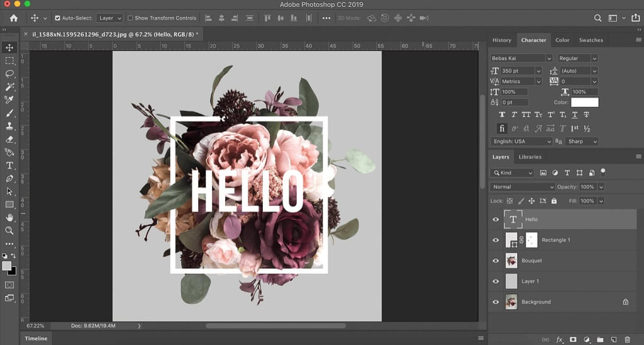This screenshot has width=644, height=345.
Task: Select the Hand tool
Action: pos(9,218)
